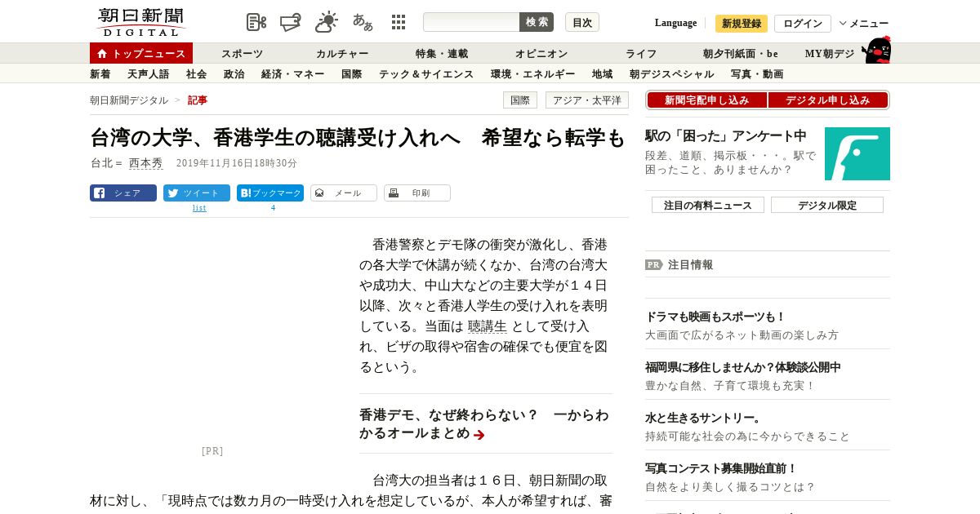Open 新着 in sub navigation
Screen dimensions: 980x514
click(x=100, y=74)
